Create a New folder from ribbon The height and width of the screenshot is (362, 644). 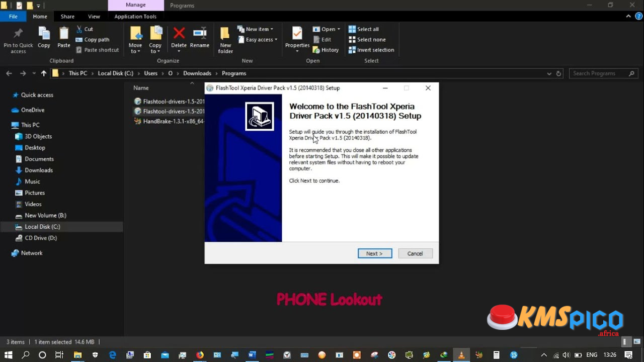[x=225, y=40]
